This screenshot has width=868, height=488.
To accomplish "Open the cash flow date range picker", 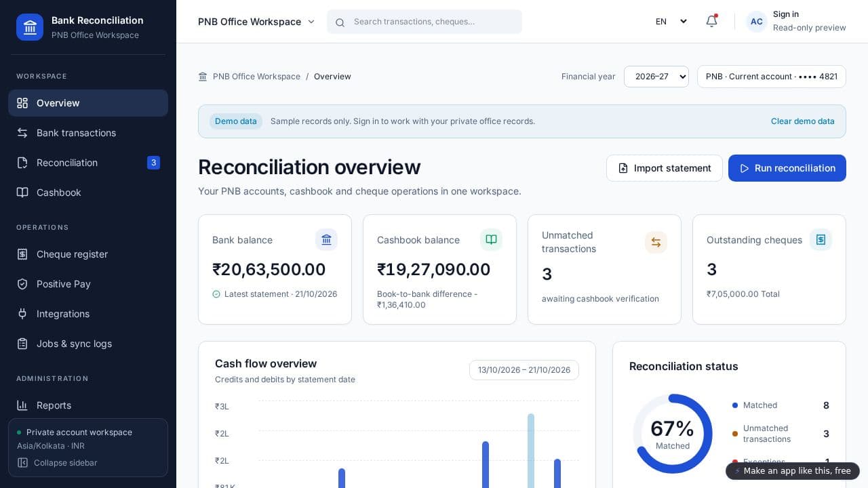I will pyautogui.click(x=524, y=370).
